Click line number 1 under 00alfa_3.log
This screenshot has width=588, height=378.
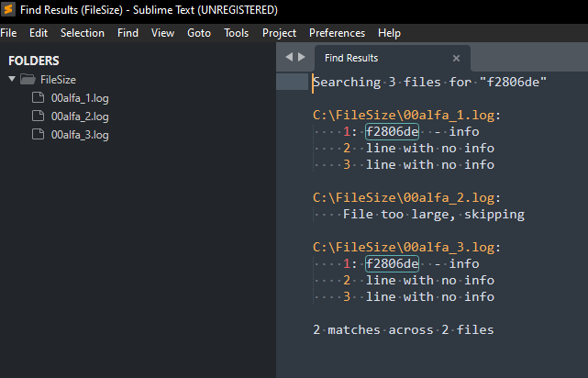[347, 263]
